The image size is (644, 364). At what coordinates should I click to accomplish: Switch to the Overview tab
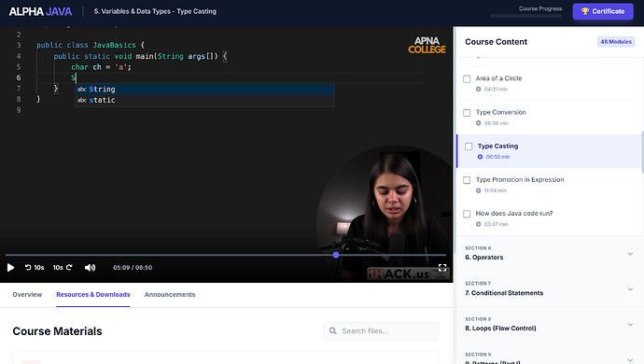(x=27, y=295)
